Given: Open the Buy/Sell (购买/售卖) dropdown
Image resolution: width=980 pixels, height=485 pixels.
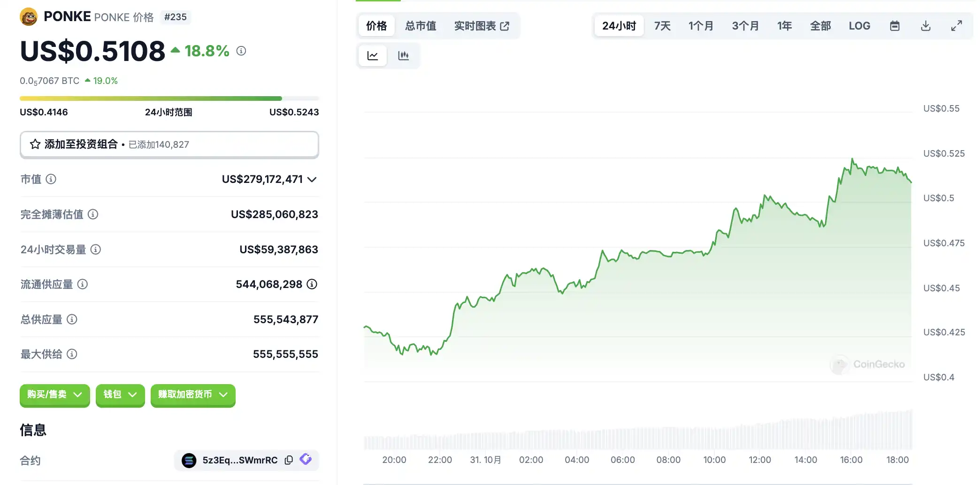Looking at the screenshot, I should (x=55, y=395).
